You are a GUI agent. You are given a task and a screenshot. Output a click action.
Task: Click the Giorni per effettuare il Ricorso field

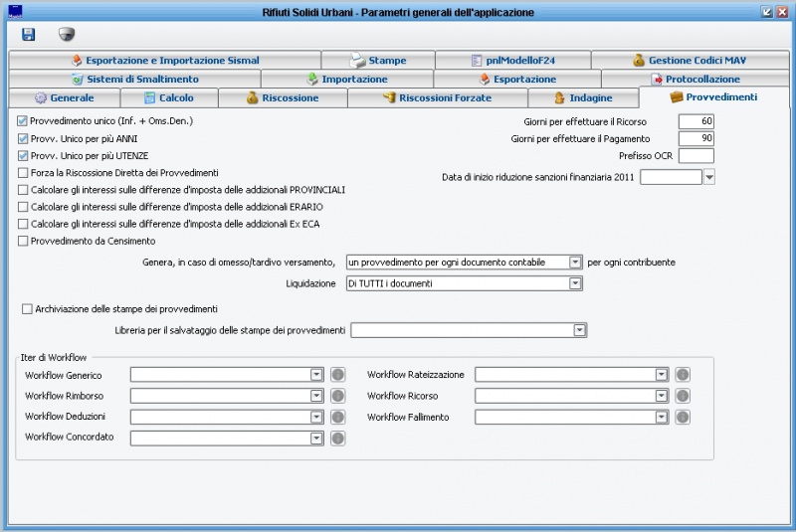coord(696,121)
